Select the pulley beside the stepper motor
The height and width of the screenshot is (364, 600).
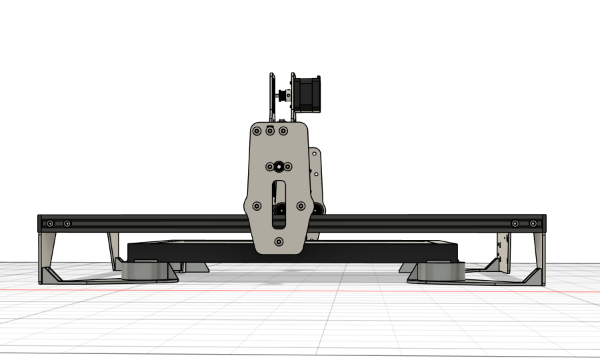[x=285, y=95]
